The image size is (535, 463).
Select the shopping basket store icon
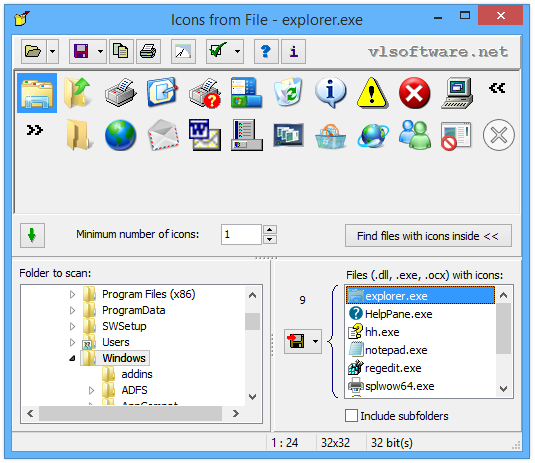coord(330,136)
